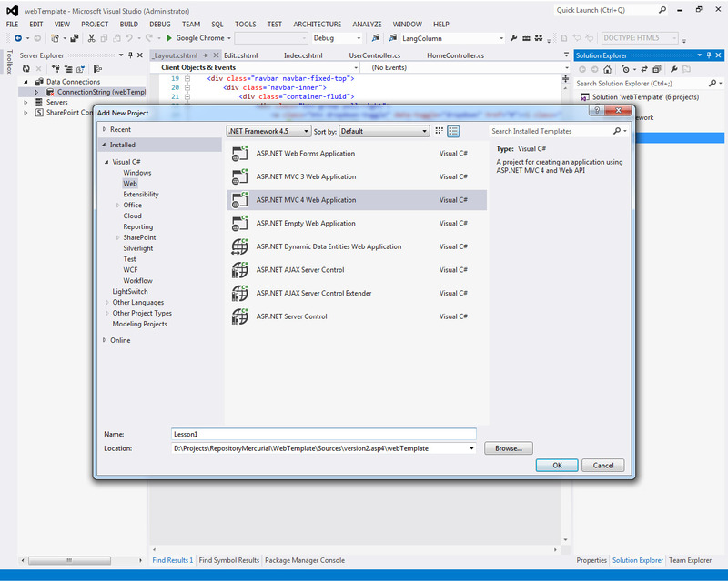Click the Quick Launch search magnifier icon
Image resolution: width=728 pixels, height=582 pixels.
click(x=662, y=10)
